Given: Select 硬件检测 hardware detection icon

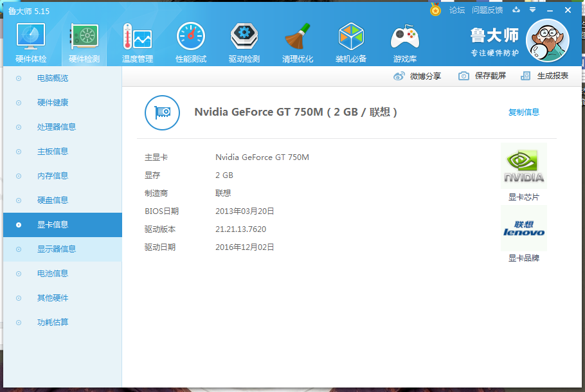Looking at the screenshot, I should coord(84,36).
